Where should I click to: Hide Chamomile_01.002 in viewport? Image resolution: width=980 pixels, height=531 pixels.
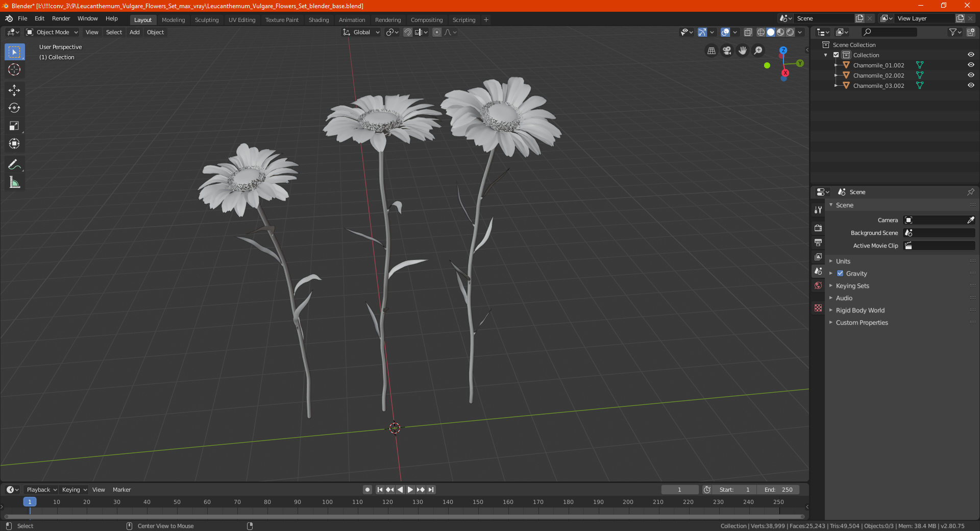click(971, 65)
